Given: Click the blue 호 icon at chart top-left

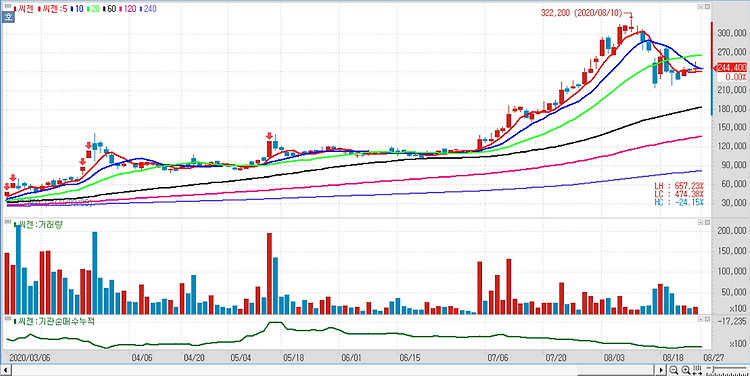Looking at the screenshot, I should click(x=8, y=17).
